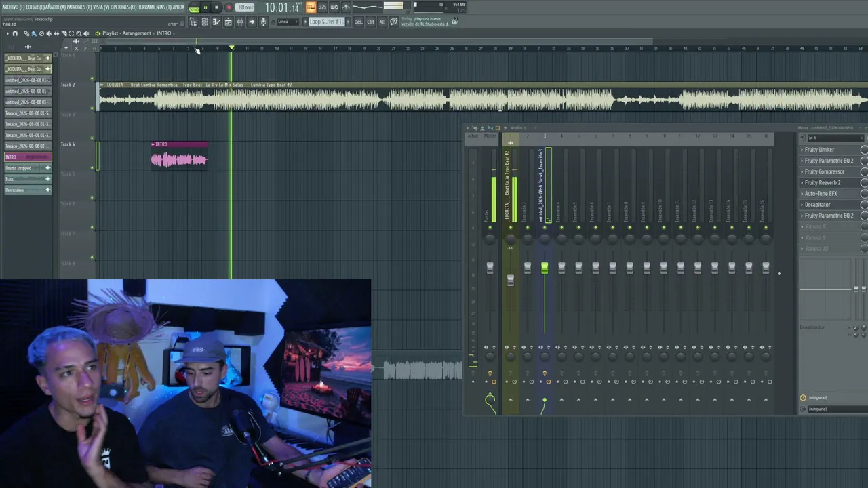Toggle the 3.2 countdown before recording icon
This screenshot has width=868, height=488.
coord(322,7)
